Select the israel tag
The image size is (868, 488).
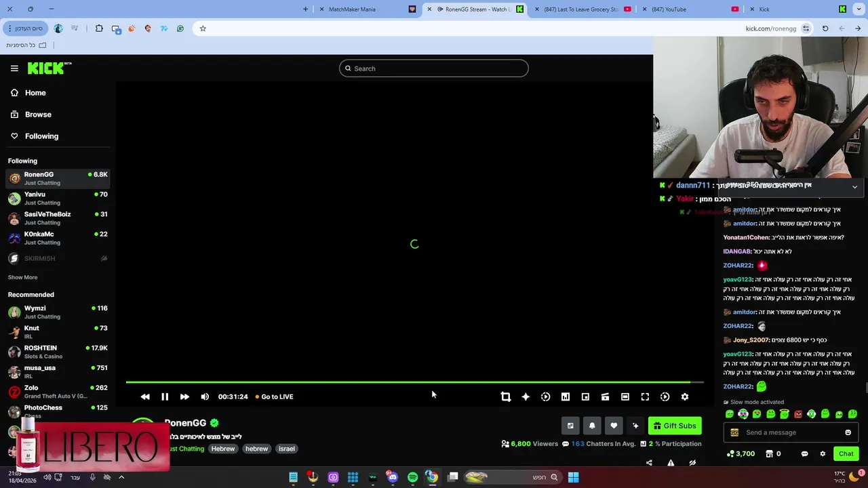pos(286,449)
